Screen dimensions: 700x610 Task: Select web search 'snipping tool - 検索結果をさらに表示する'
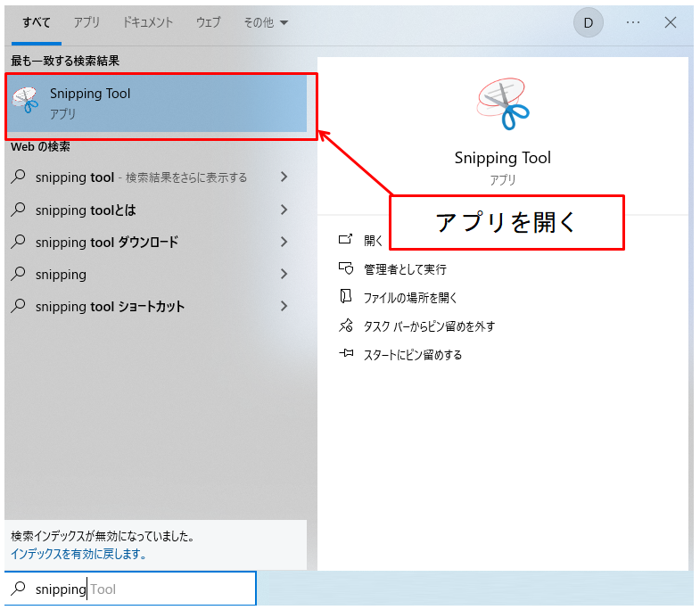(141, 177)
